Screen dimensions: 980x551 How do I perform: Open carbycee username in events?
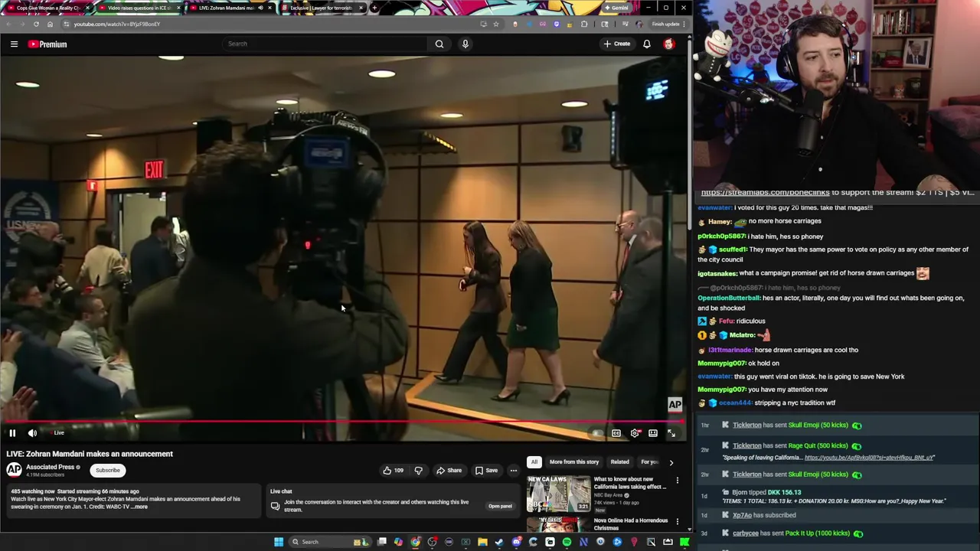746,533
